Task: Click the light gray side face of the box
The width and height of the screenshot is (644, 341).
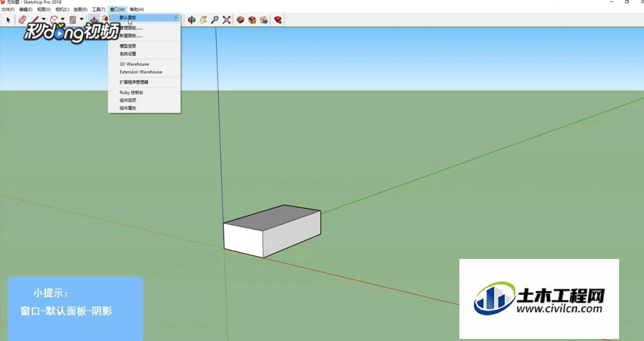Action: 292,234
